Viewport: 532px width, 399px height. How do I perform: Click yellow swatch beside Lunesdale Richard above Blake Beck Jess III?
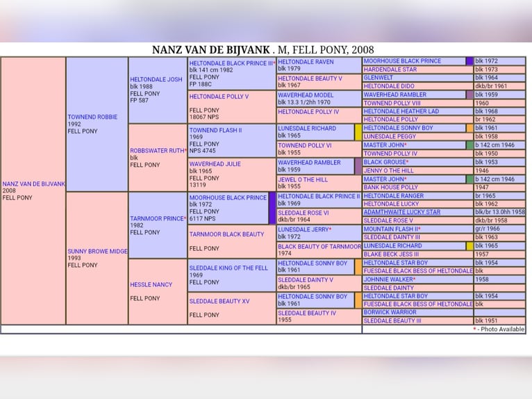[x=469, y=246]
